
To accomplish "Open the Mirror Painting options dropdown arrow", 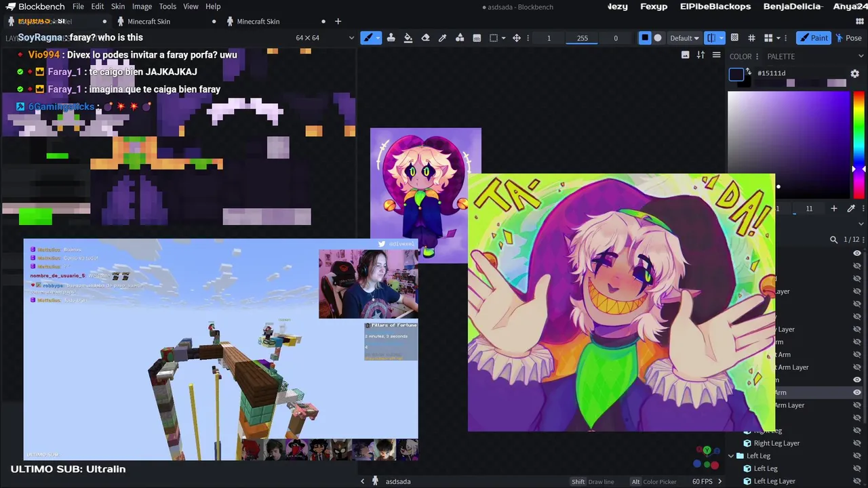I will (x=721, y=38).
